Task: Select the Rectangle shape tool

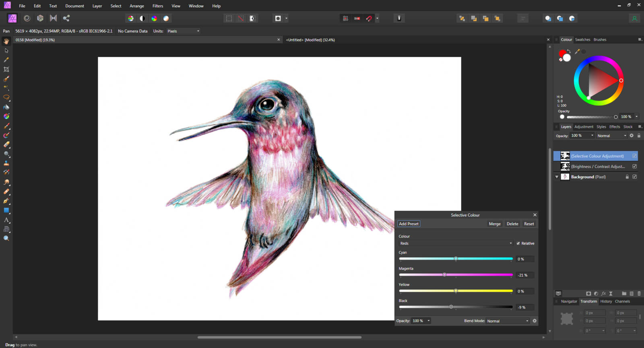Action: (6, 210)
